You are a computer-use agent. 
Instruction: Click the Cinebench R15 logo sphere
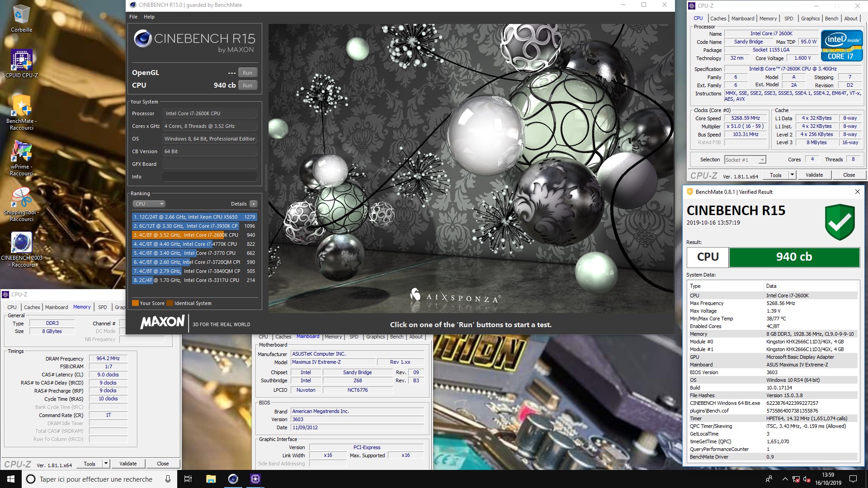(142, 39)
